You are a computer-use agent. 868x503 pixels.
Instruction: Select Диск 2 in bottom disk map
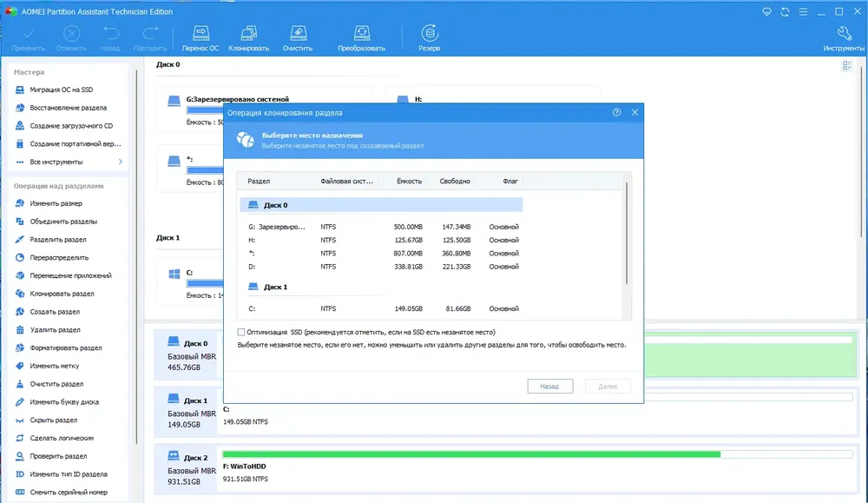[x=187, y=469]
